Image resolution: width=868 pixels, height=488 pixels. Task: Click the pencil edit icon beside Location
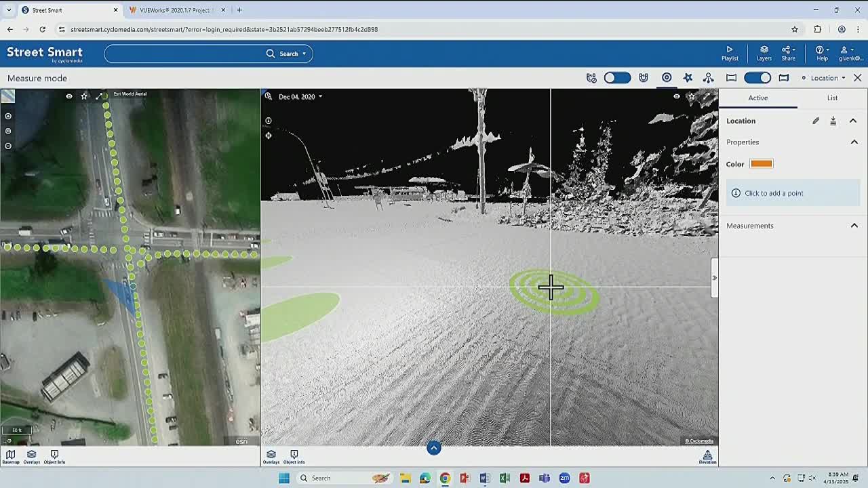pos(816,121)
